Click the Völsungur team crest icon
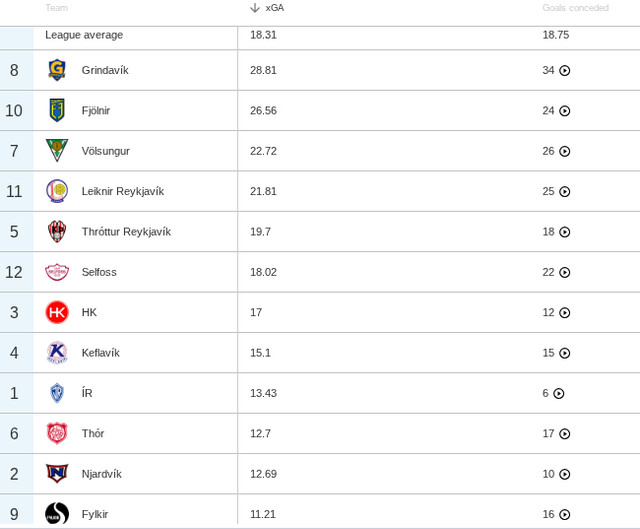 pos(57,151)
